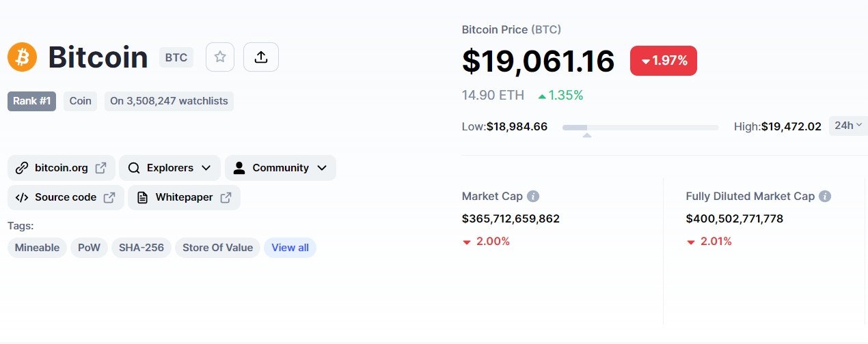
Task: Open the Source code link
Action: coord(66,197)
